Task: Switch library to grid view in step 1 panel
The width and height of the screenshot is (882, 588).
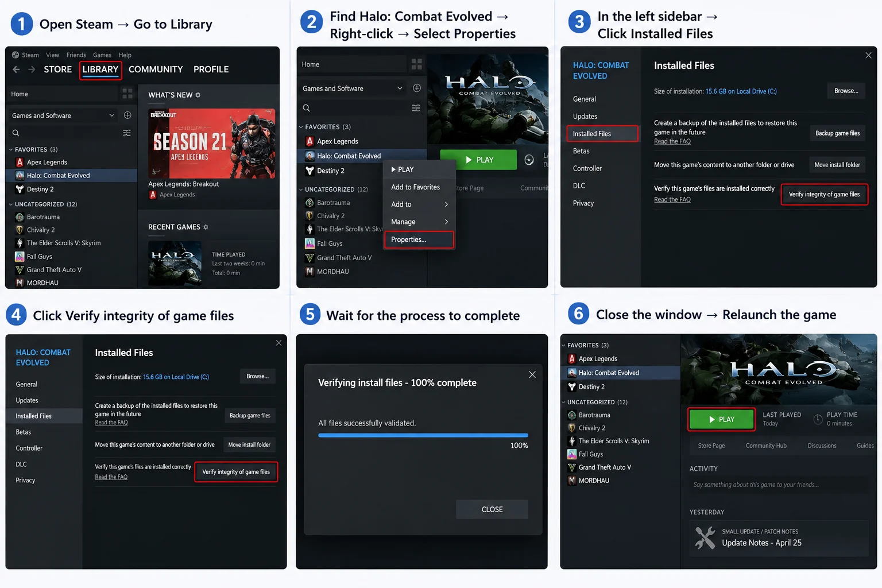Action: pos(127,93)
